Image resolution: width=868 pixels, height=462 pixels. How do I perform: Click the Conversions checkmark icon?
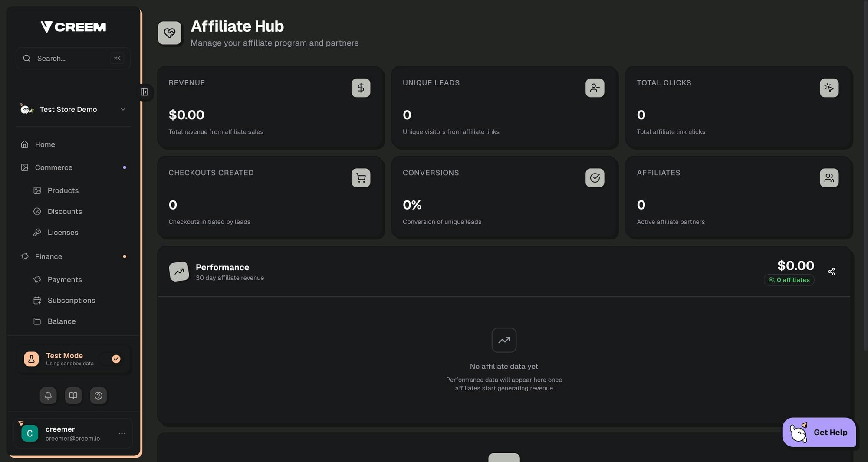pyautogui.click(x=595, y=178)
